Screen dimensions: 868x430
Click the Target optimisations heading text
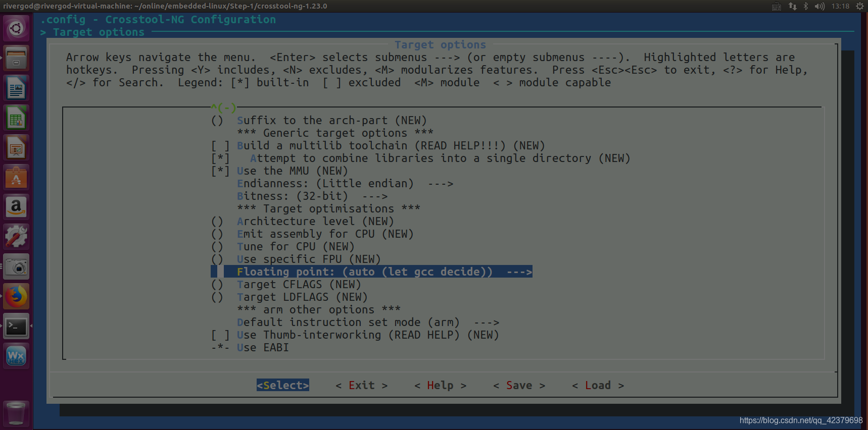tap(328, 209)
